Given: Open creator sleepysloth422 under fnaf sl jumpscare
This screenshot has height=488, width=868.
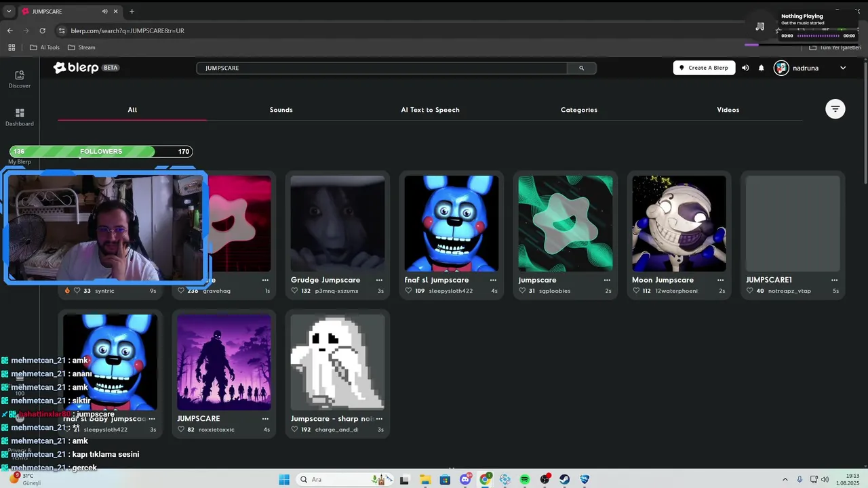Looking at the screenshot, I should pos(450,291).
